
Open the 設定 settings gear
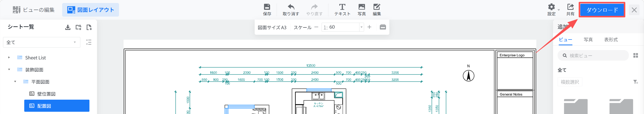click(551, 10)
